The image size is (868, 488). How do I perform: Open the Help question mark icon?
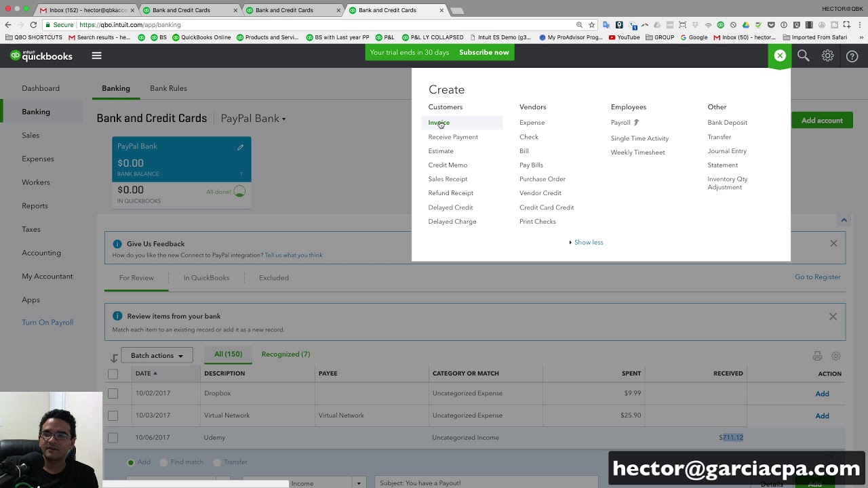click(852, 56)
